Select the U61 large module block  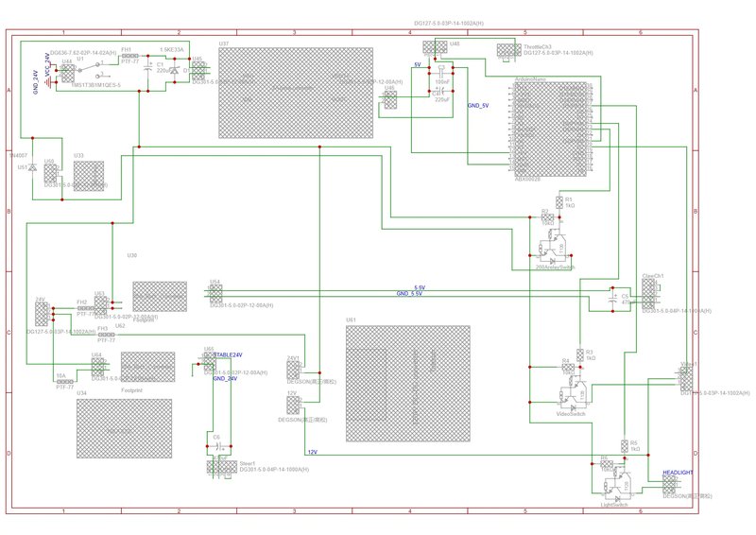pyautogui.click(x=408, y=384)
